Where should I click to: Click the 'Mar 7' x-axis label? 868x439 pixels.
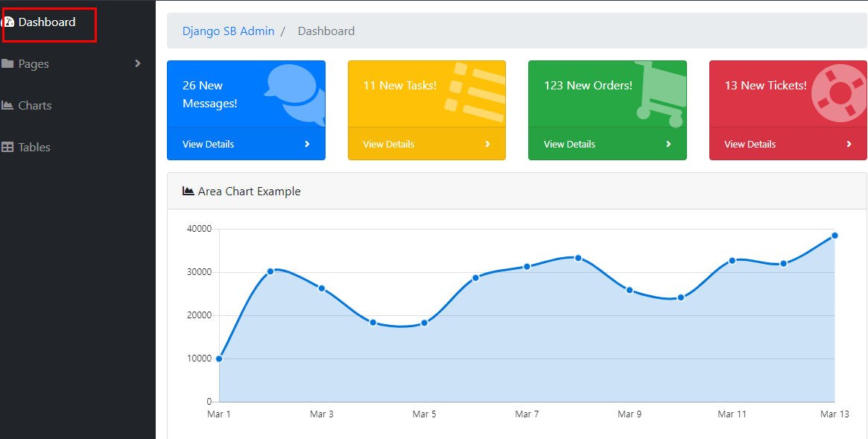click(x=527, y=414)
